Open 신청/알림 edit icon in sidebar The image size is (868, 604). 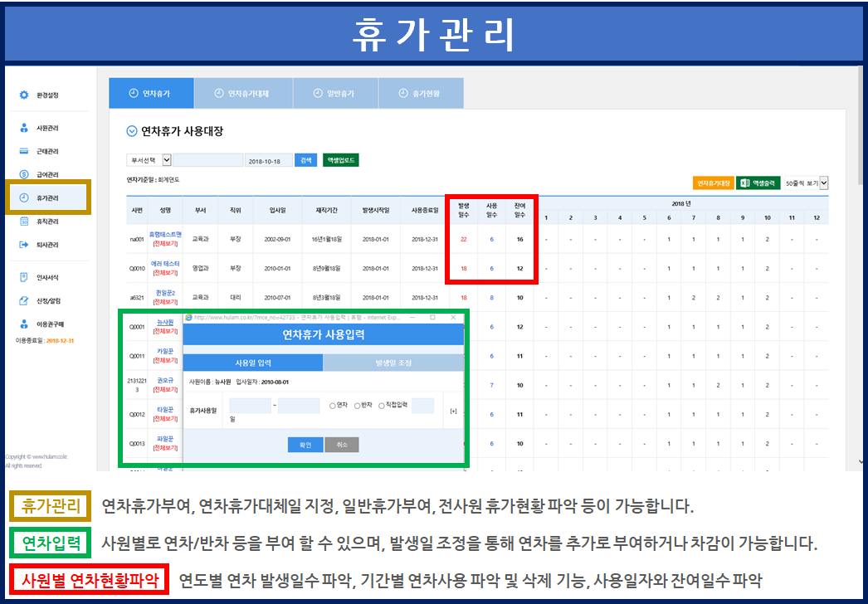click(24, 300)
